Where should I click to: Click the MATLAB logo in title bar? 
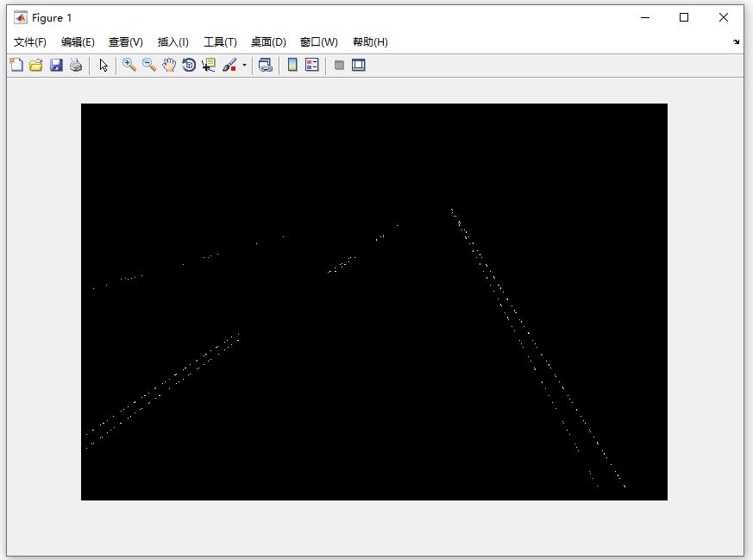click(20, 18)
